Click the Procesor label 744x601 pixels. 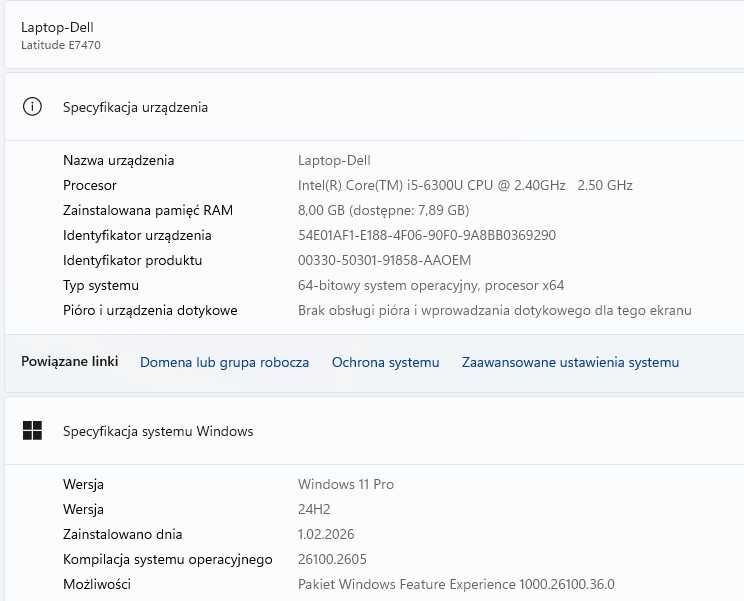coord(90,185)
